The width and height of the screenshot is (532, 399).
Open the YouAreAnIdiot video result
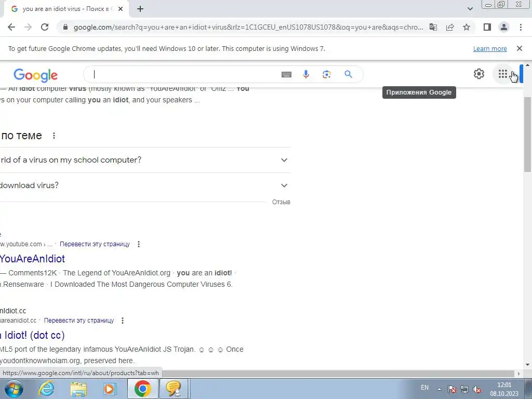pyautogui.click(x=32, y=259)
